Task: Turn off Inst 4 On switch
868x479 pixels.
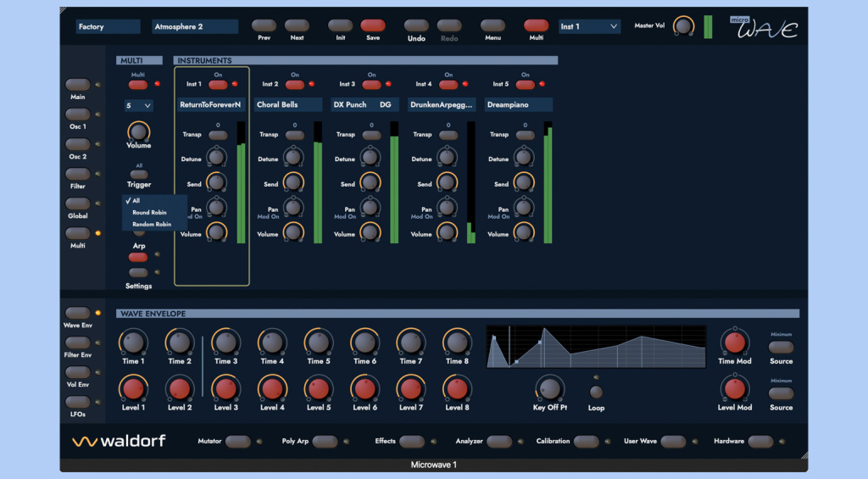Action: pyautogui.click(x=448, y=85)
